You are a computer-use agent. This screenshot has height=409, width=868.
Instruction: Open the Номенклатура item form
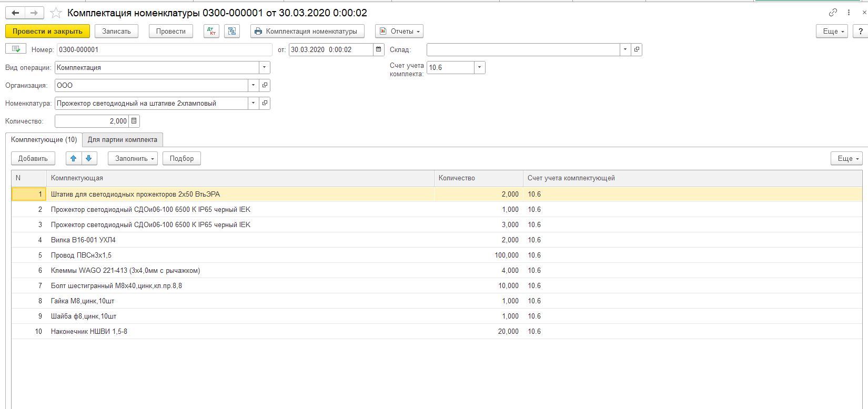tap(265, 103)
